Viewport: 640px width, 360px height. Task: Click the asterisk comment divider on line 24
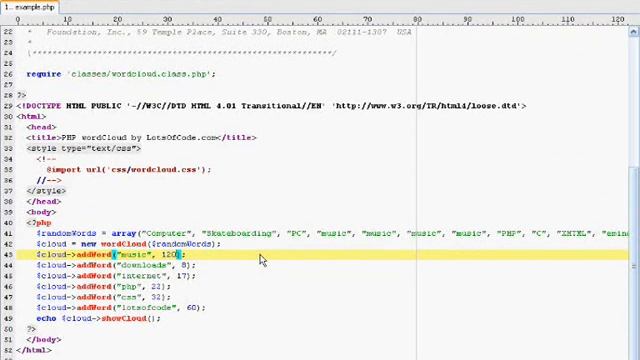(x=181, y=53)
